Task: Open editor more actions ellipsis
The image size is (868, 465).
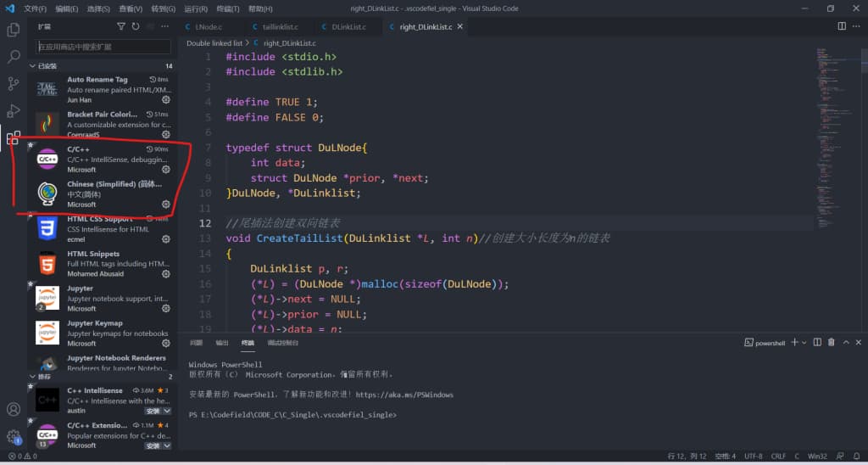Action: coord(856,26)
